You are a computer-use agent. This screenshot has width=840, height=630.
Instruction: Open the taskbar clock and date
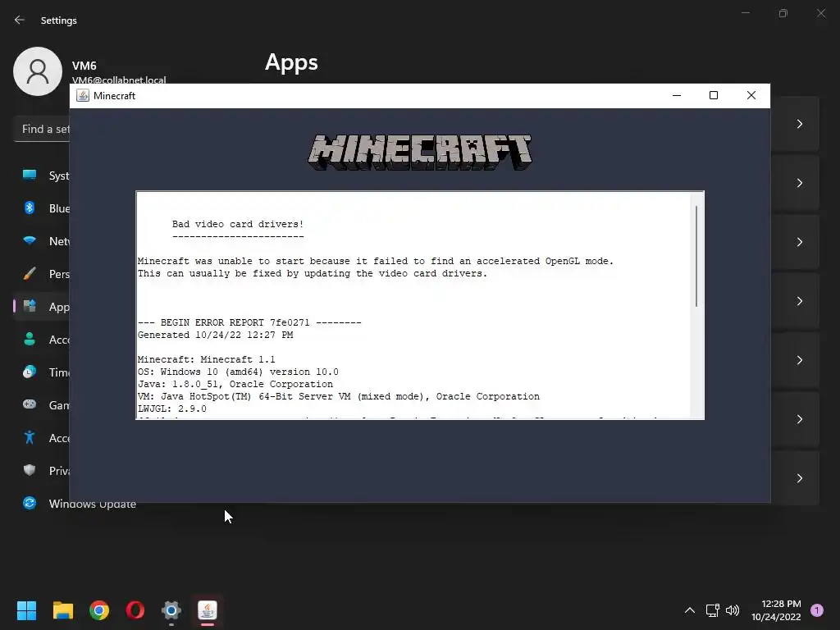pos(776,610)
